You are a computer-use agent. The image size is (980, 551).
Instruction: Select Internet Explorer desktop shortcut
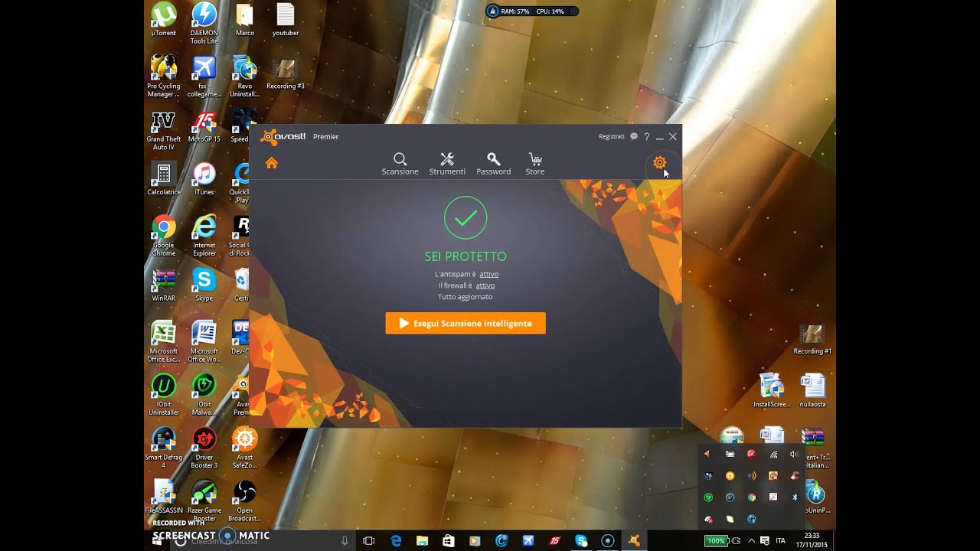204,236
